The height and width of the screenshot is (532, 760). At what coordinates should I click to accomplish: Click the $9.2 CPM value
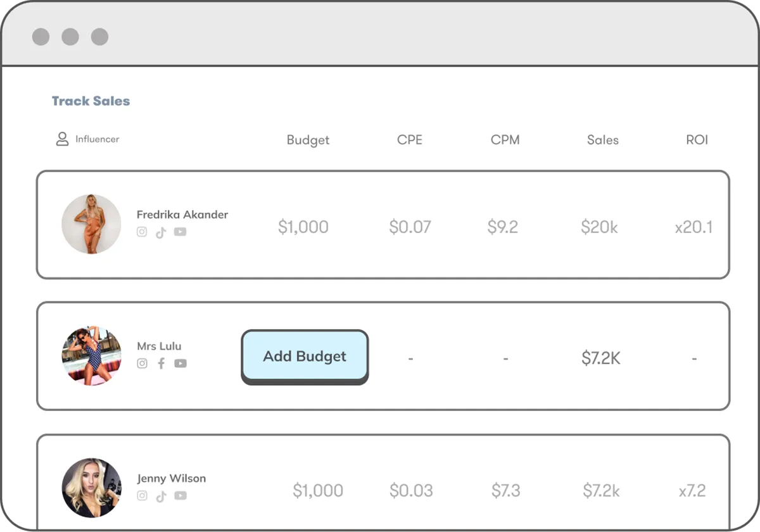pos(503,227)
